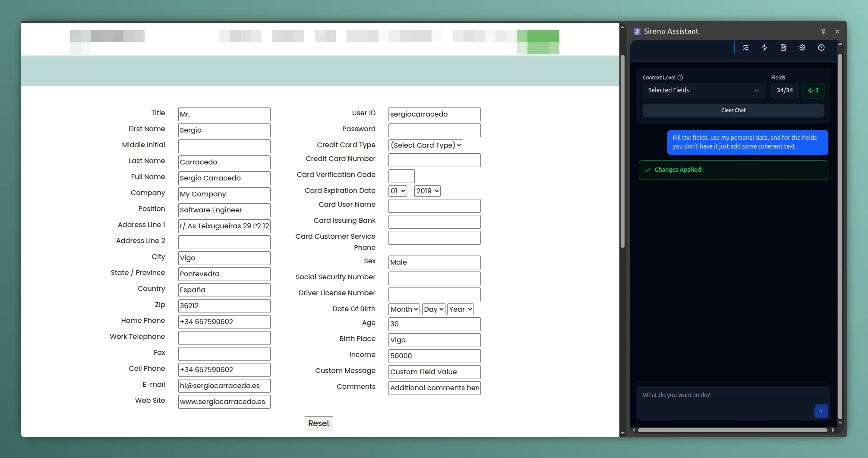Open the Date Of Birth Day dropdown
868x458 pixels.
[x=433, y=310]
